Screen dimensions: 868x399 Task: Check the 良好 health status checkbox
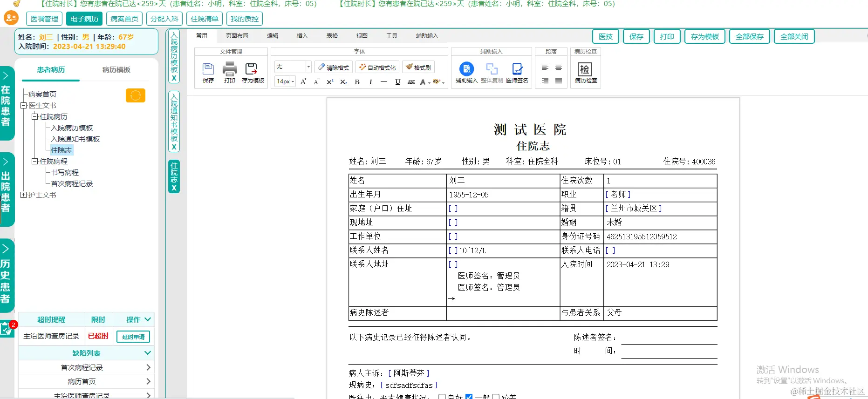pyautogui.click(x=442, y=397)
